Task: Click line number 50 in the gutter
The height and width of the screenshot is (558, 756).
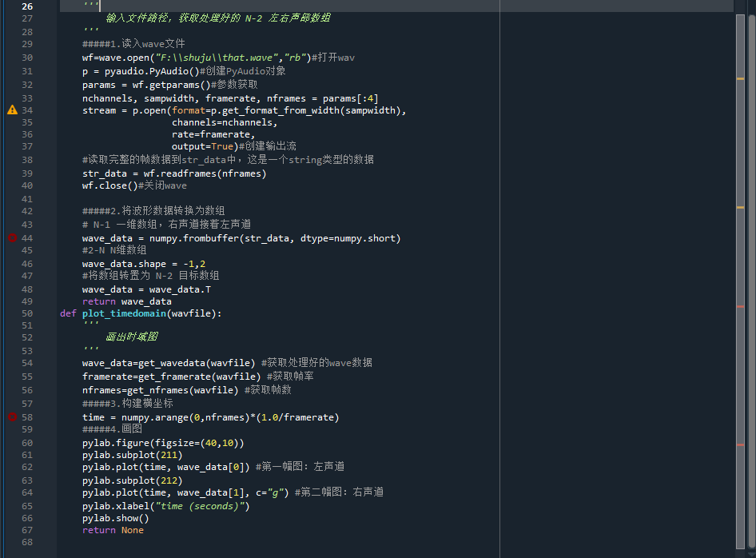Action: (x=27, y=313)
